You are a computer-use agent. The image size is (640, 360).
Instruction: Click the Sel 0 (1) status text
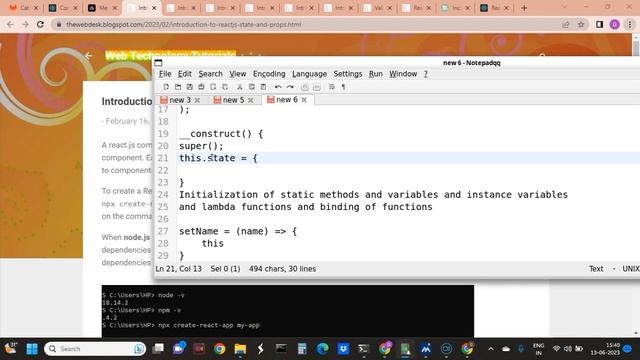click(225, 269)
